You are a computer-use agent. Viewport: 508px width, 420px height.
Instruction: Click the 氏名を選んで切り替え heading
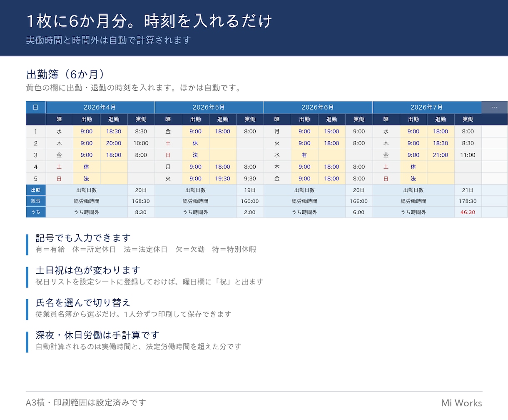(x=83, y=302)
